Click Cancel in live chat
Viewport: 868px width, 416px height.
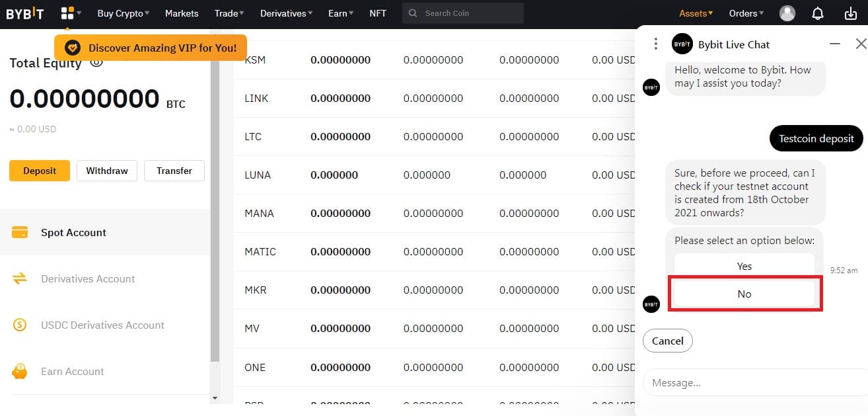(668, 341)
